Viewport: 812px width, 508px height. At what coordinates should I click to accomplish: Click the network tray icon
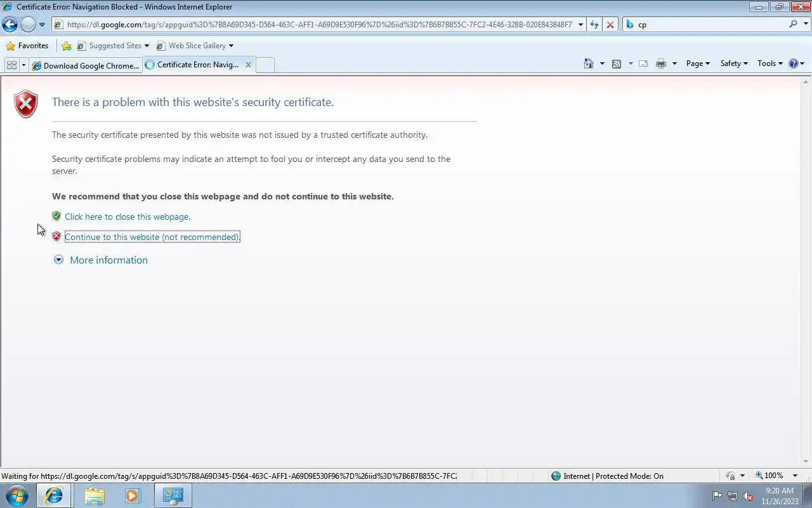(733, 496)
